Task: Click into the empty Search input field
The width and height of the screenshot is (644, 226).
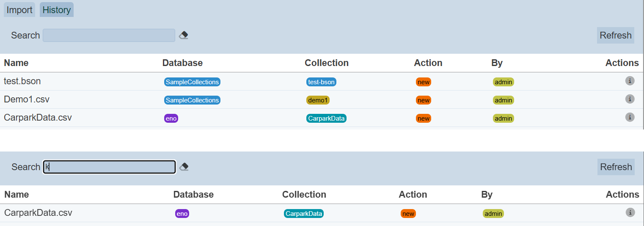Action: tap(109, 35)
